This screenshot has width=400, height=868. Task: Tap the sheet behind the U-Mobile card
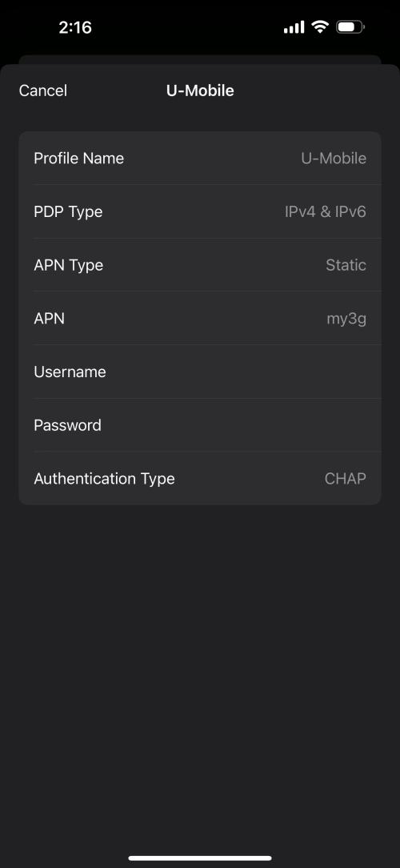200,59
